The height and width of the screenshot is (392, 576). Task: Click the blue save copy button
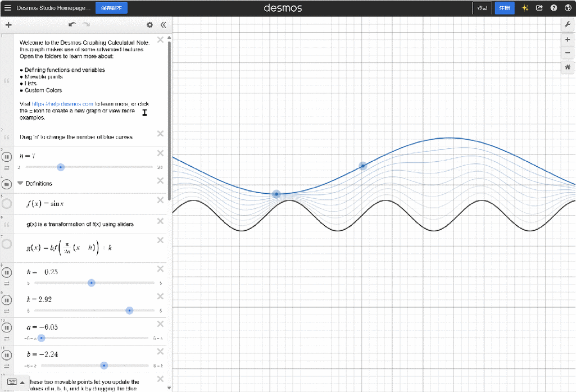[111, 8]
